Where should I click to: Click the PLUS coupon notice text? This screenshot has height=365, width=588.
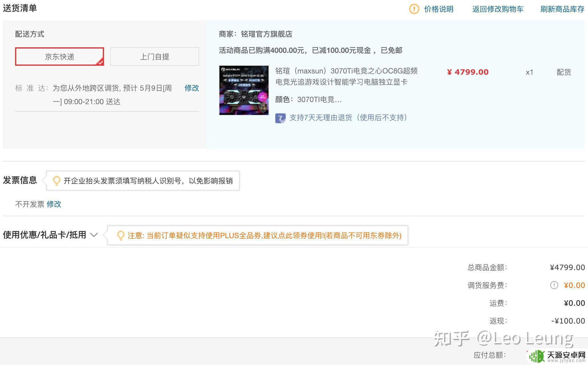(265, 236)
